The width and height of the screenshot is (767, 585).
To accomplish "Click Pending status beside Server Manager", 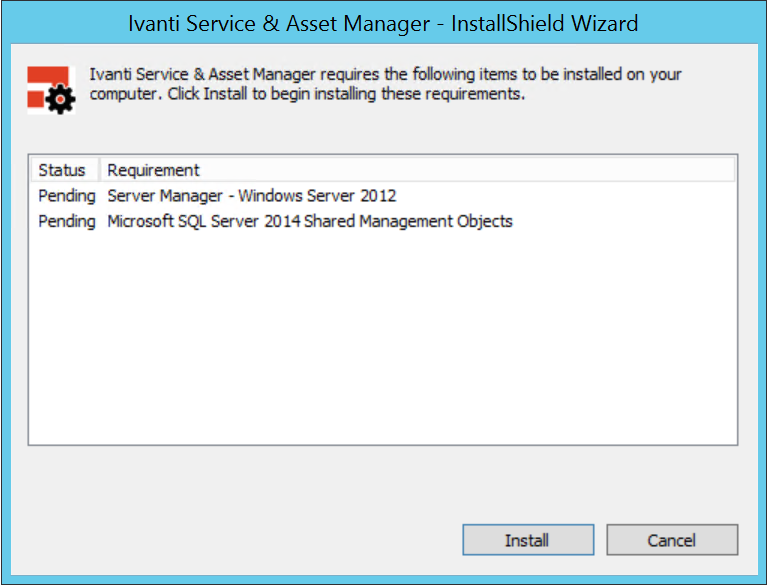I will (67, 196).
